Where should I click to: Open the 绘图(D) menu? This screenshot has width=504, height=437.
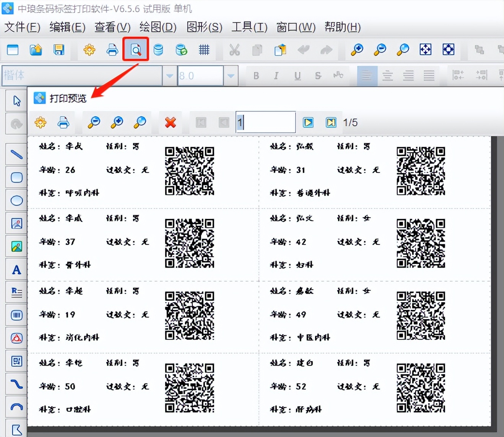tap(158, 27)
